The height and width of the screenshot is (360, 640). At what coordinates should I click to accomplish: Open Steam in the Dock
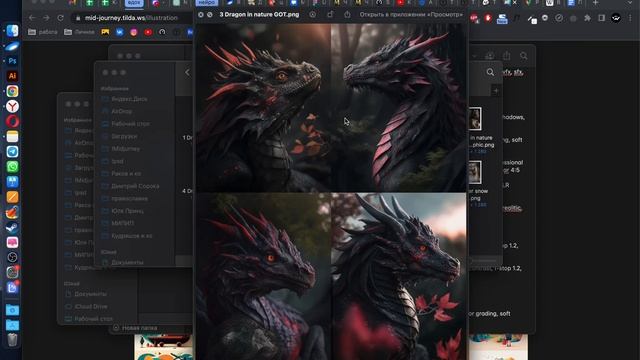point(12,227)
